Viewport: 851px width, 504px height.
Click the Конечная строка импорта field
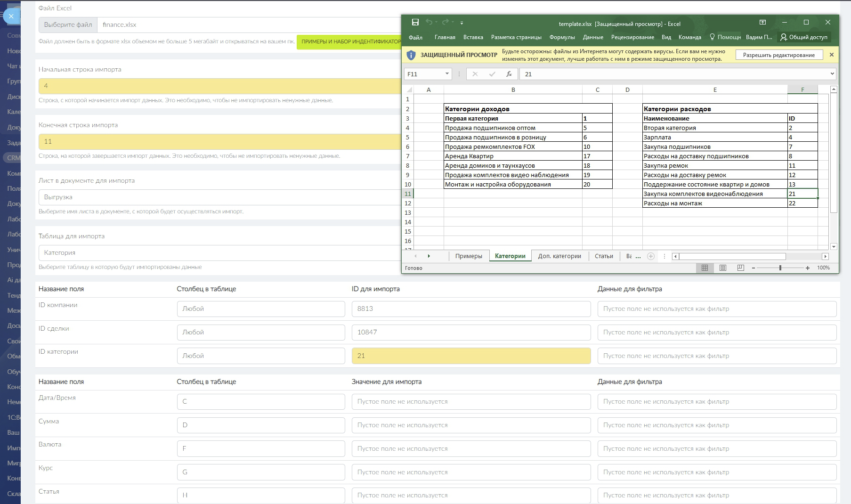(220, 141)
